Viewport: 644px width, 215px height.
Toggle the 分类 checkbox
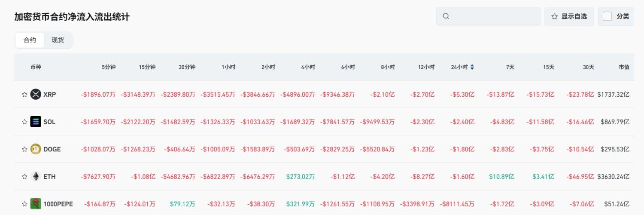(607, 16)
